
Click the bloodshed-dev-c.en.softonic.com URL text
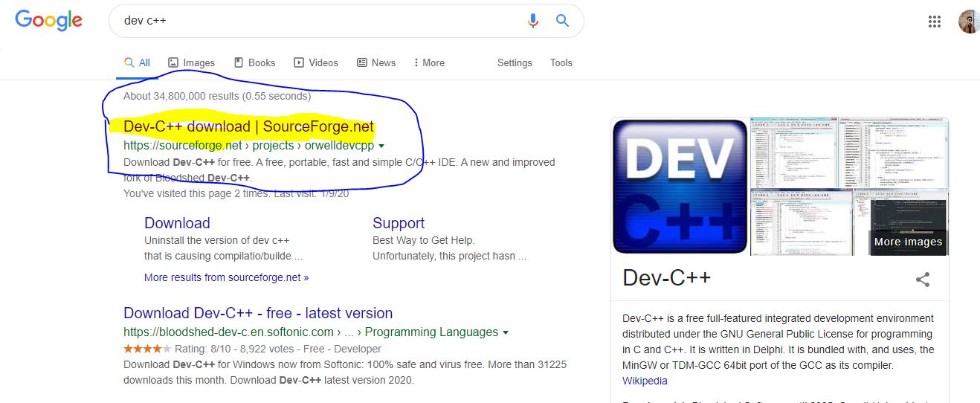[310, 332]
